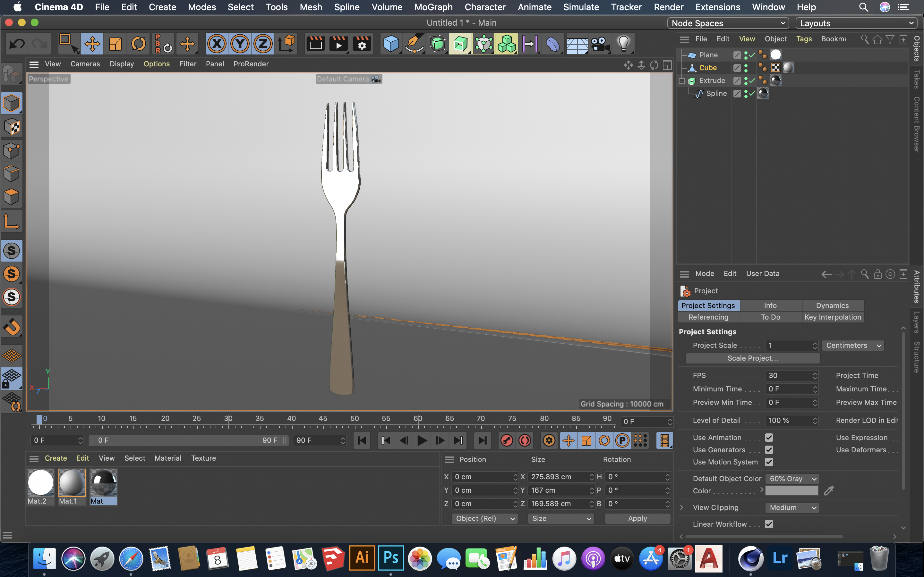Viewport: 924px width, 577px height.
Task: Disable Use Generators checkbox
Action: (x=769, y=449)
